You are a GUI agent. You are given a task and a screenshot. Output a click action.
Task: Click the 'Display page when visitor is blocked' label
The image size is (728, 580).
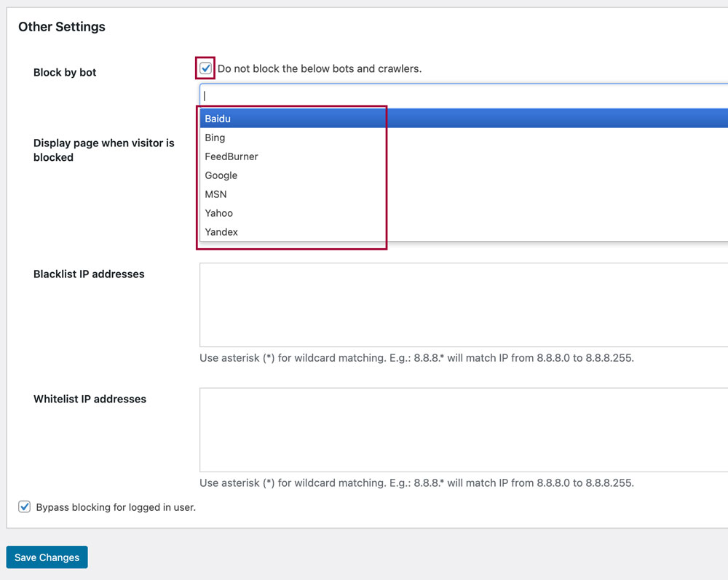click(x=103, y=150)
